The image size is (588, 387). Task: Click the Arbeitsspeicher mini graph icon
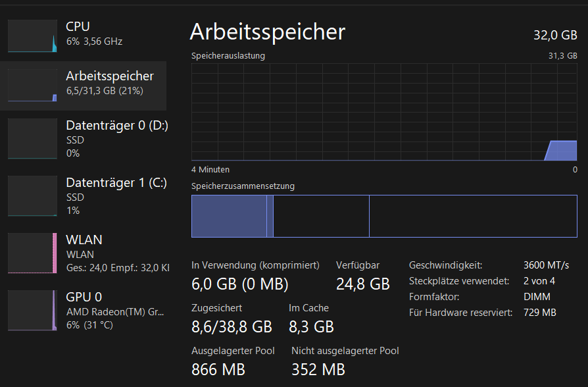(32, 86)
